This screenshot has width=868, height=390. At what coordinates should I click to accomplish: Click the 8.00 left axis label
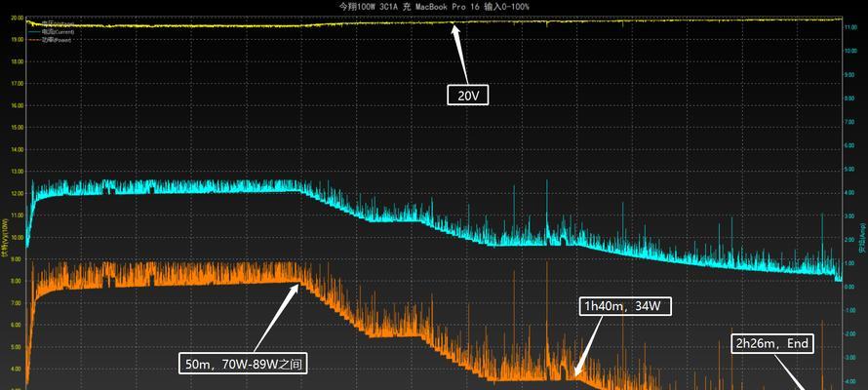(18, 281)
